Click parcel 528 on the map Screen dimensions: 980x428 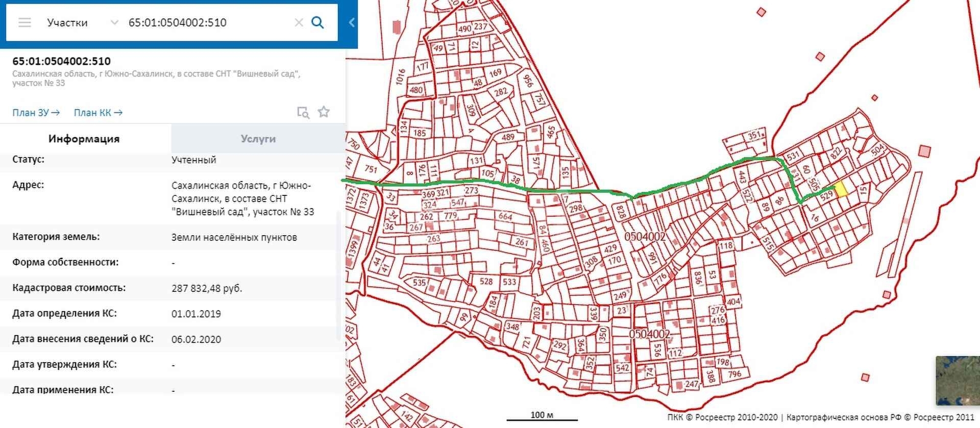486,282
